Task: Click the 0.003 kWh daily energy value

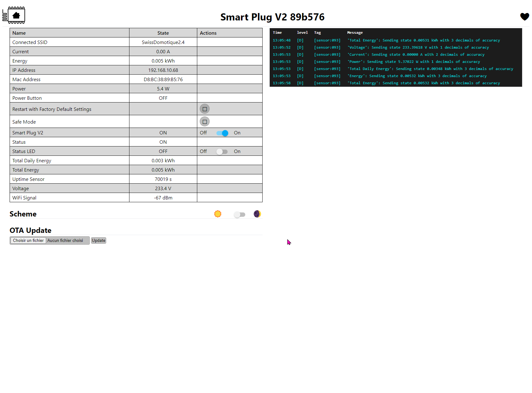Action: pos(163,161)
